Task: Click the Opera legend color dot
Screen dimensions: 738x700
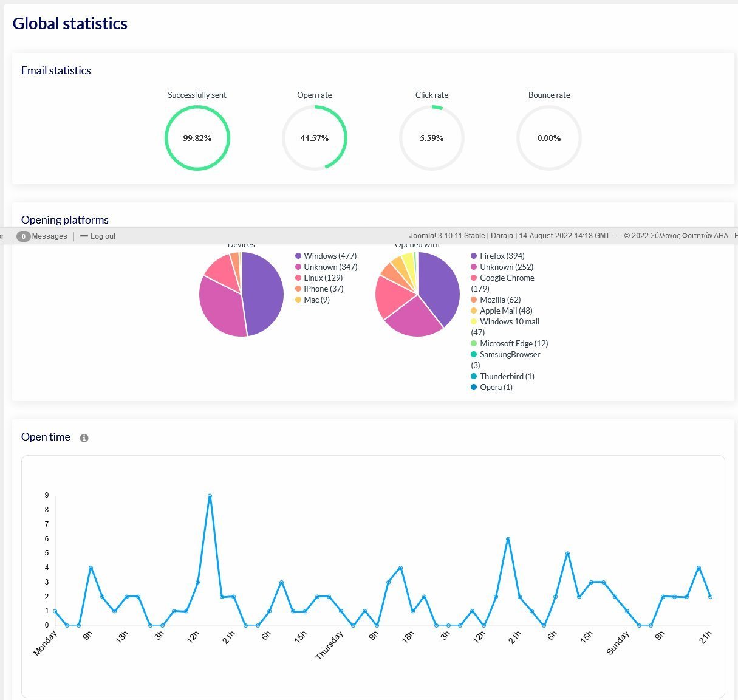Action: [x=474, y=388]
